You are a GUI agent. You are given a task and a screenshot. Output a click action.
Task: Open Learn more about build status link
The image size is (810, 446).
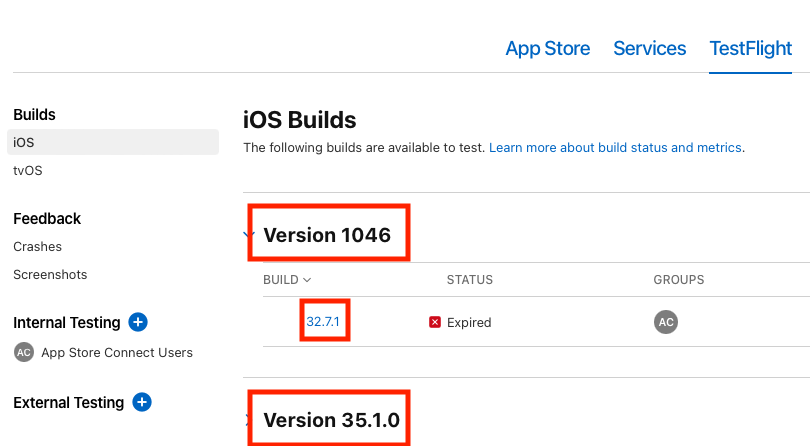[x=615, y=148]
